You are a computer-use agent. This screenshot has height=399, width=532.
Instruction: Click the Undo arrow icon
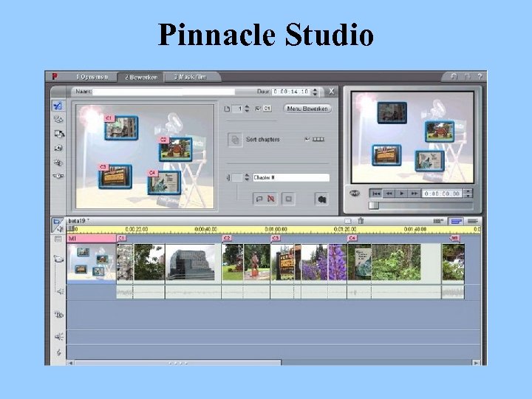(x=454, y=77)
